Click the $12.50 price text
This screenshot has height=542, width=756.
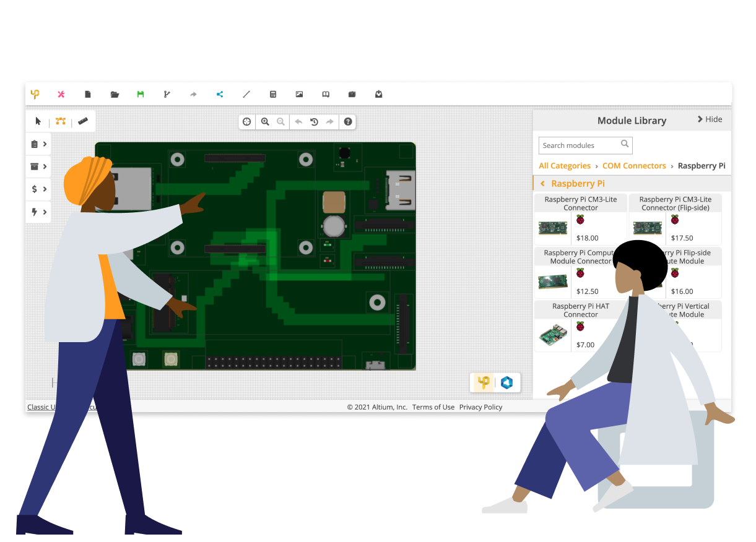[x=587, y=291]
